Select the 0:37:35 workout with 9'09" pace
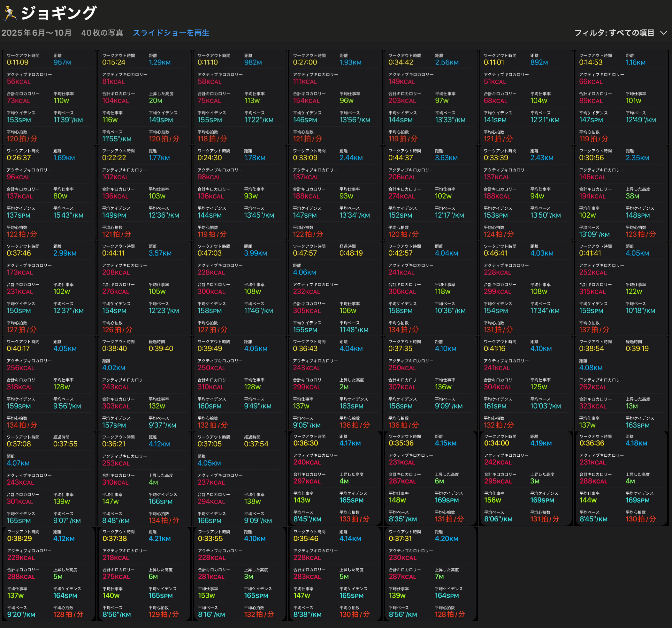 (x=430, y=384)
